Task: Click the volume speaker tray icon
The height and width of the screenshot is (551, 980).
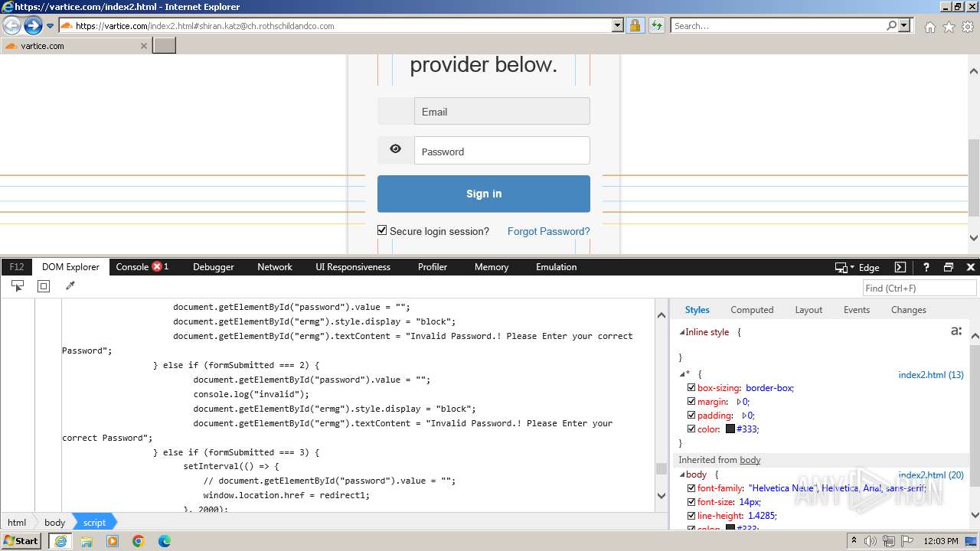Action: pos(871,541)
